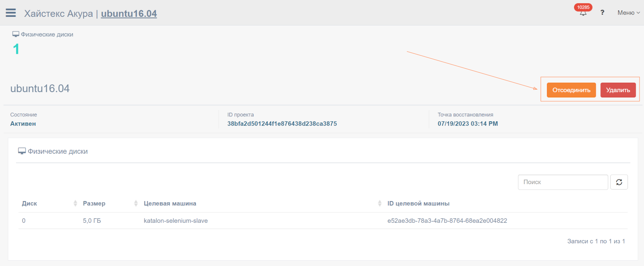Refresh the physical disks table
The image size is (644, 266).
click(619, 182)
